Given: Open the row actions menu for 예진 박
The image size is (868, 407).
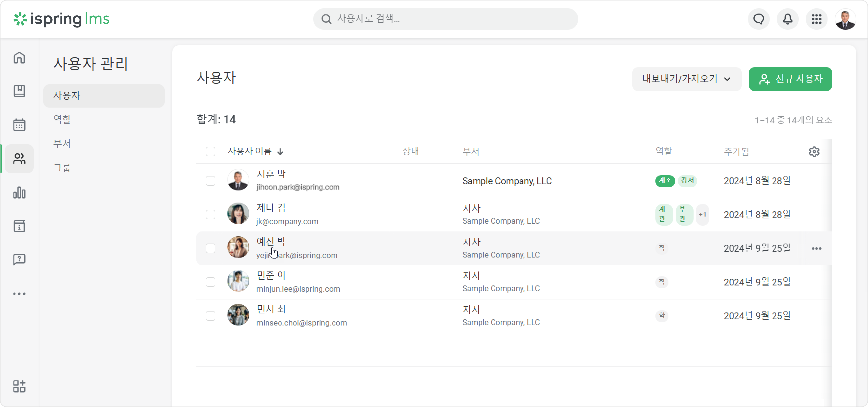Looking at the screenshot, I should coord(816,248).
